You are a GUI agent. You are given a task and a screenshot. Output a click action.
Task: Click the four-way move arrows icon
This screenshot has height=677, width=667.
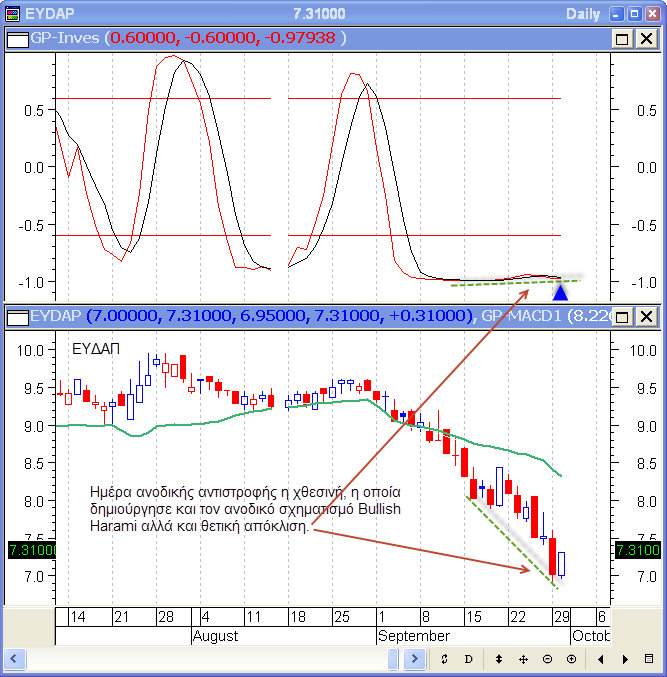pos(523,660)
